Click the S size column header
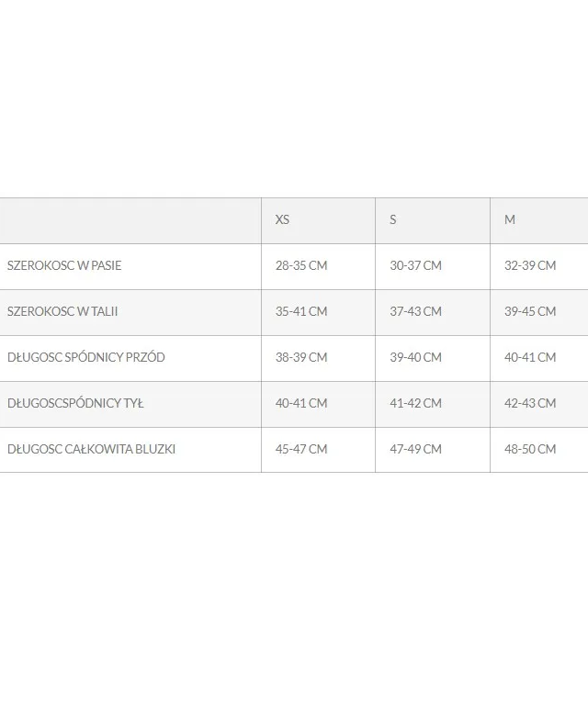588x728 pixels. coord(393,219)
